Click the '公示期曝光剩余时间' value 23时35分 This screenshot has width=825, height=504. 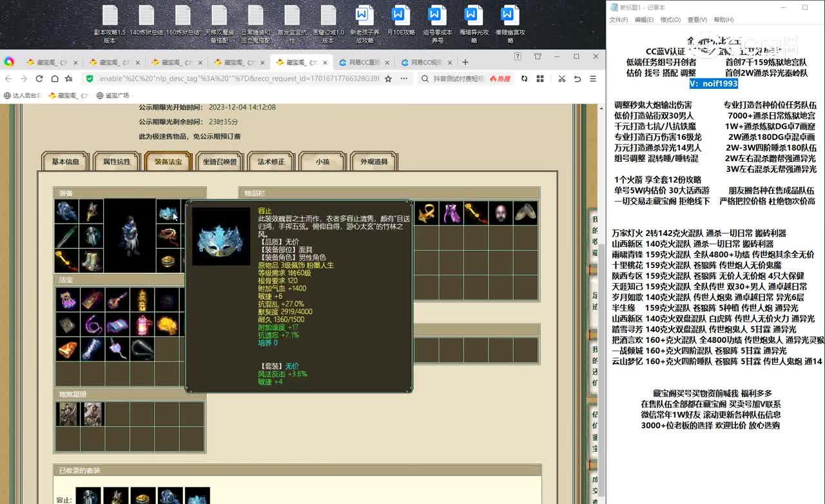224,122
